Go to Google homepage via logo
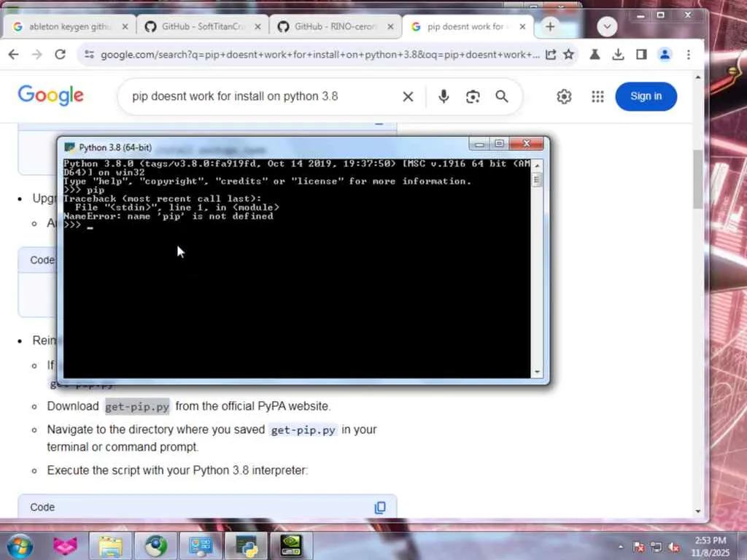 [x=50, y=96]
